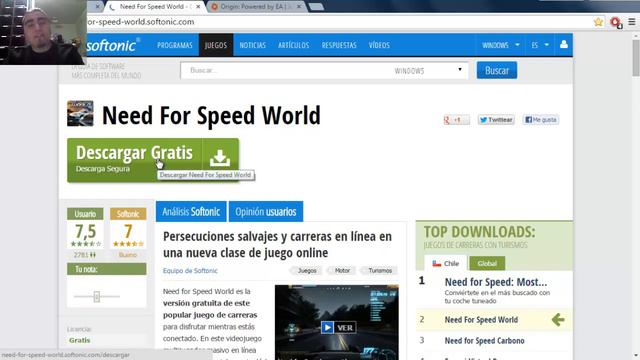This screenshot has height=360, width=640.
Task: Click the Turismos tag
Action: click(x=379, y=271)
